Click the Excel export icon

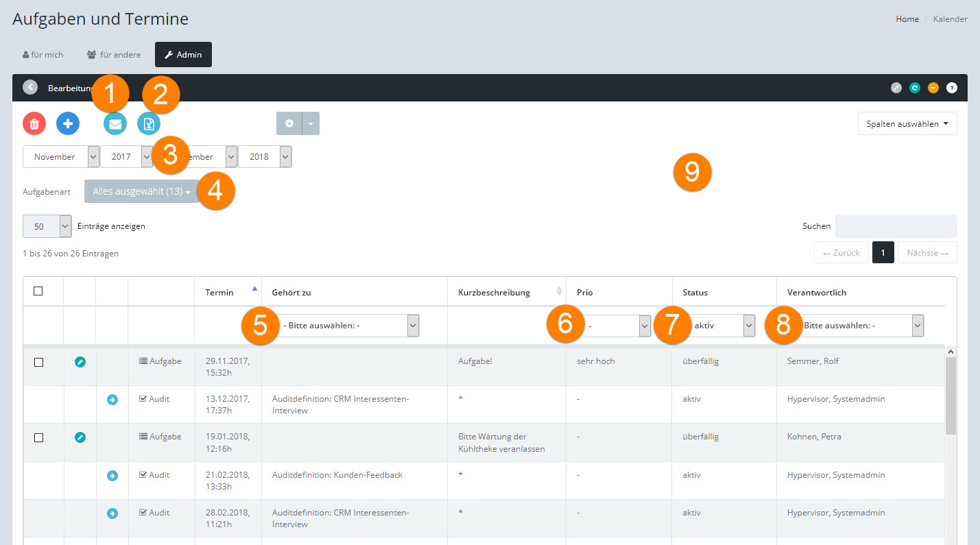(149, 124)
